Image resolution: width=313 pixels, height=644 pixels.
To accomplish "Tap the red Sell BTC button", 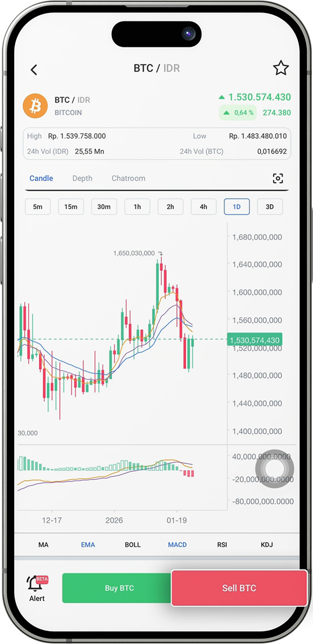I will pyautogui.click(x=239, y=588).
